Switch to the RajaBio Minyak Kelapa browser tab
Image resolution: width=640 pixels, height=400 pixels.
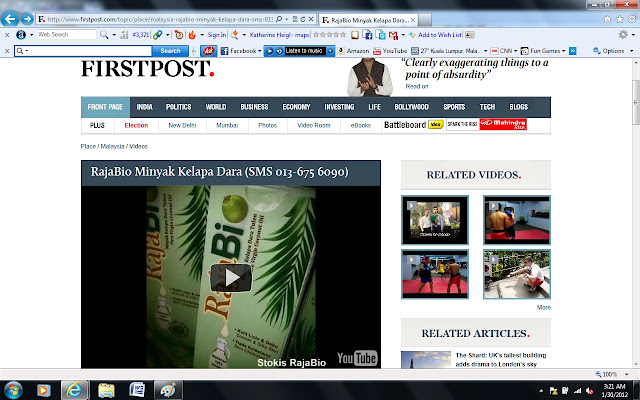tap(368, 20)
